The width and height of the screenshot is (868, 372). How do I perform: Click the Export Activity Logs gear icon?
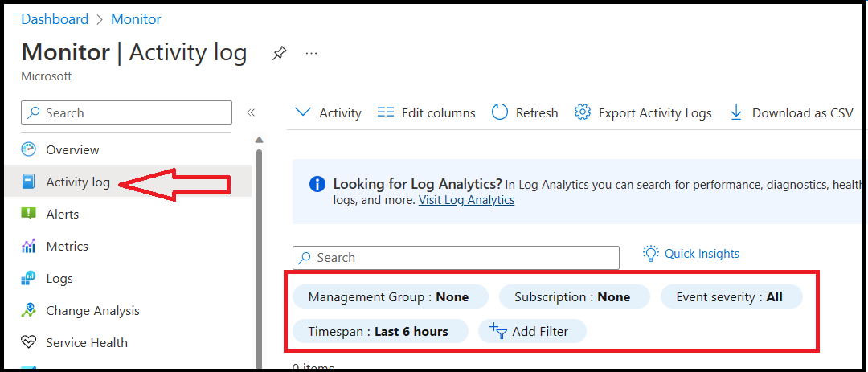point(583,112)
